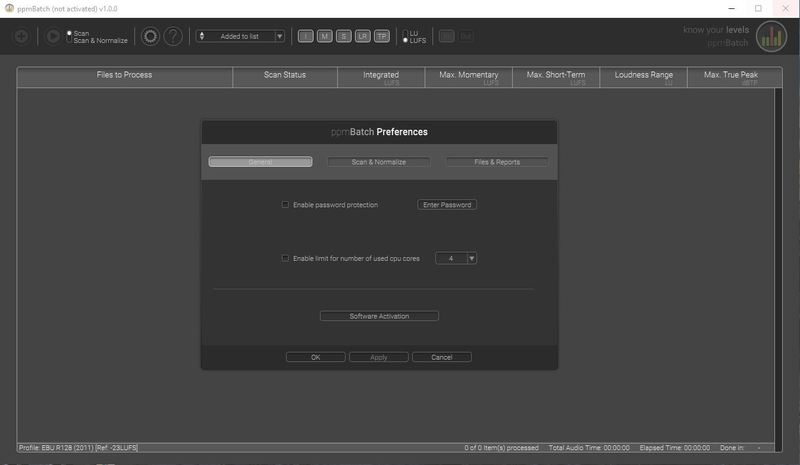
Task: Expand the cpu cores number dropdown
Action: coord(472,258)
